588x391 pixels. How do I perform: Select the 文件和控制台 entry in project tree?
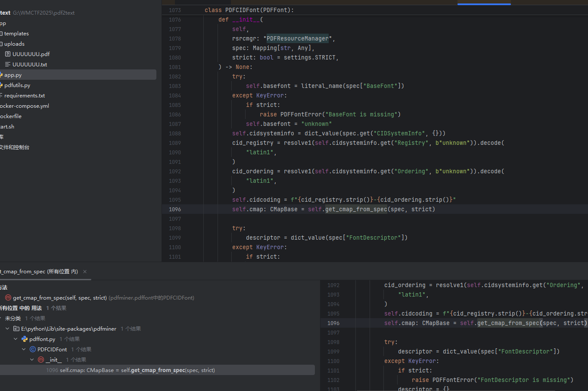(x=15, y=147)
